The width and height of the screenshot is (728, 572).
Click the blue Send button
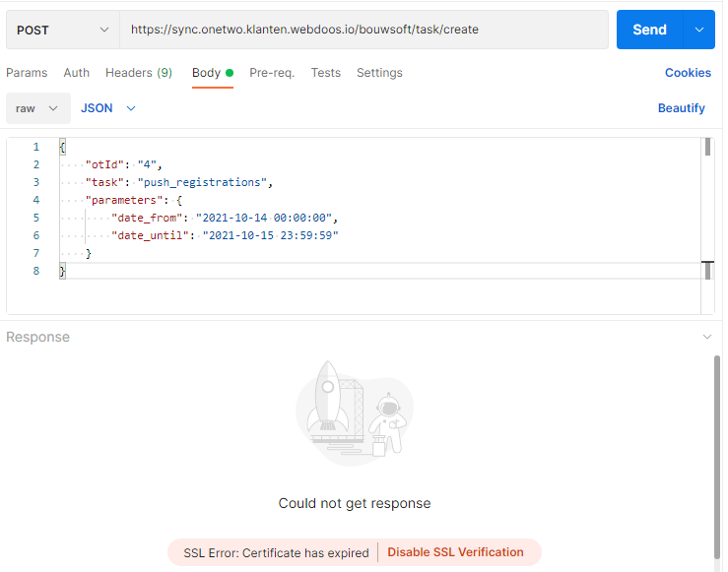[x=649, y=30]
